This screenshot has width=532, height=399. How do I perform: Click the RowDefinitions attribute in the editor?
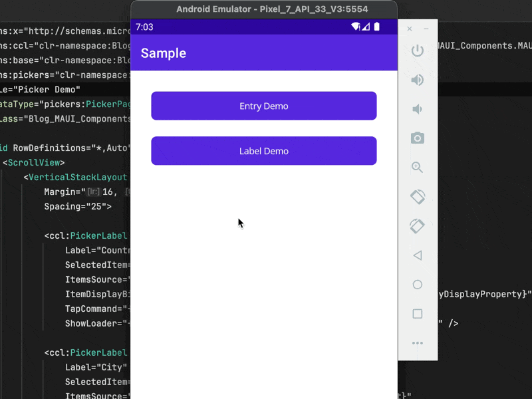(x=70, y=148)
